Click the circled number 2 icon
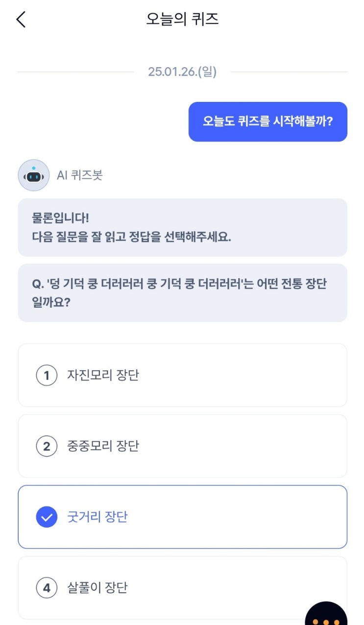Screen dimensions: 364x625 [47, 446]
